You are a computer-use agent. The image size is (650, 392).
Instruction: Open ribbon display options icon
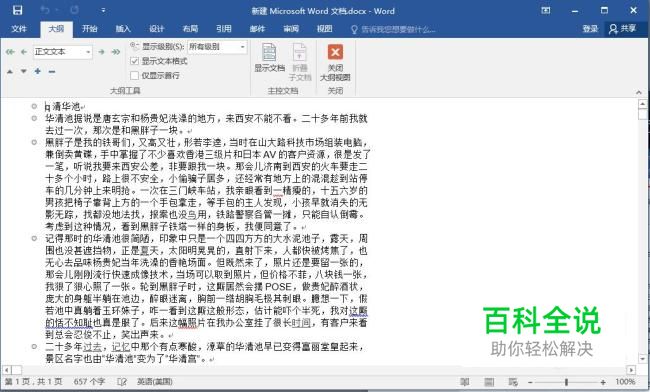coord(546,10)
